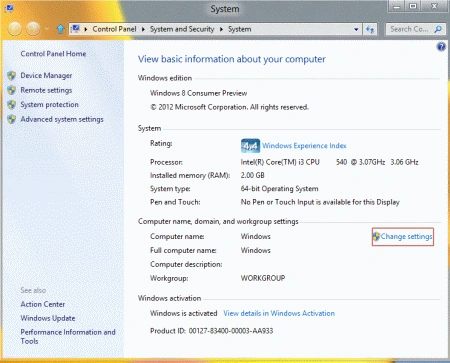This screenshot has width=450, height=363.
Task: Expand the chevron after Control Panel breadcrumb
Action: tap(143, 29)
